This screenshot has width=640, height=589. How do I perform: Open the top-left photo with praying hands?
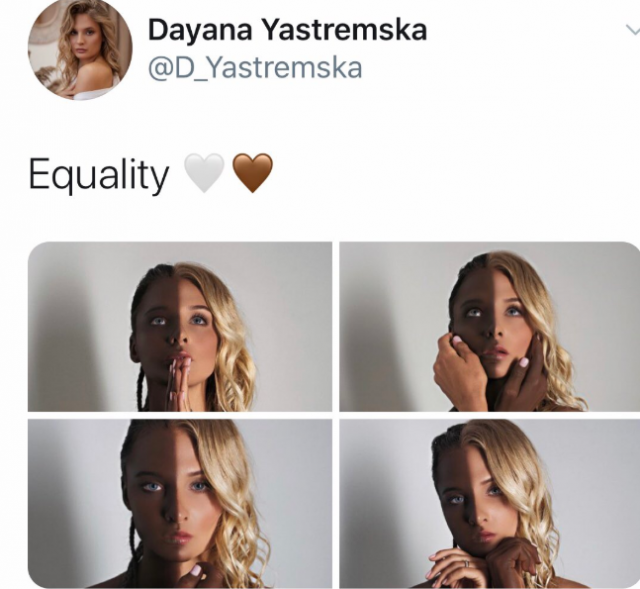180,327
